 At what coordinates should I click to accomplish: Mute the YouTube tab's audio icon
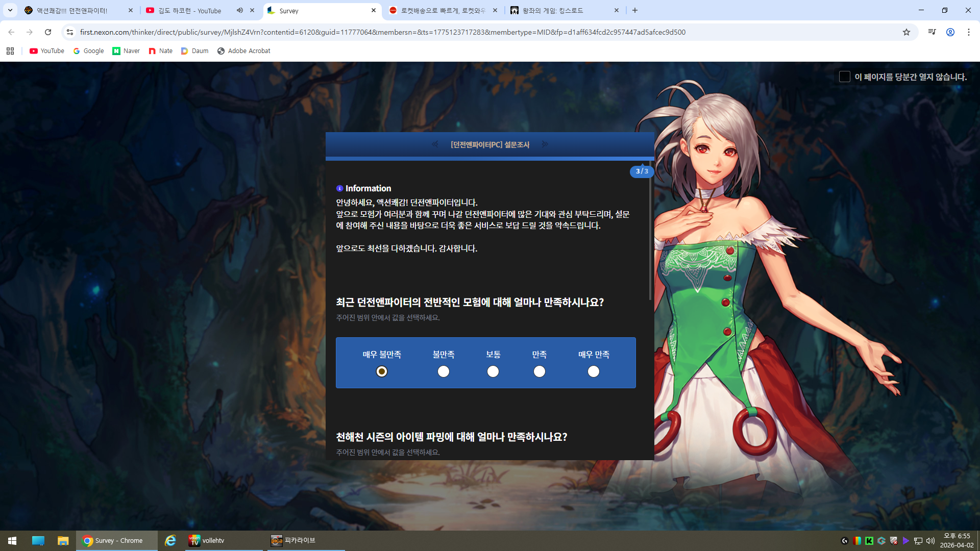[240, 10]
